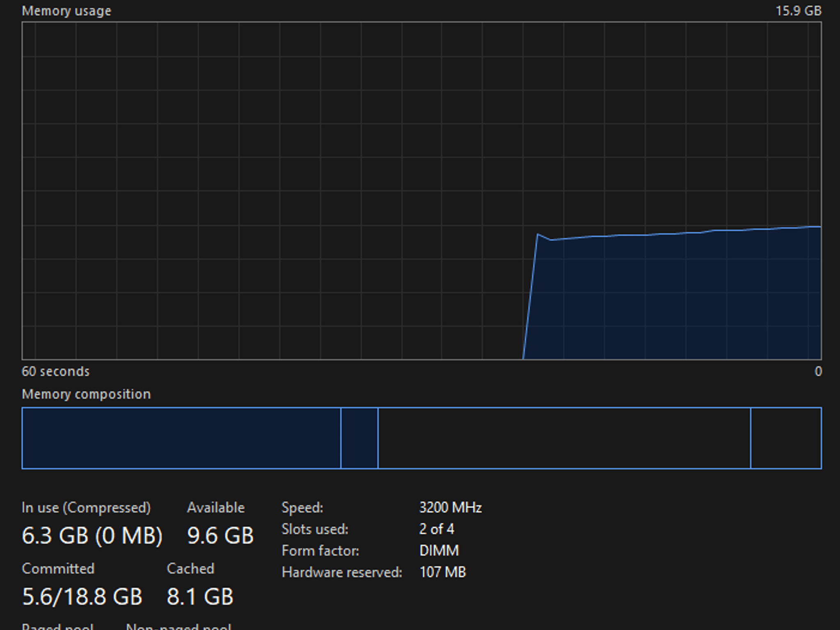
Task: Click the 60 seconds time axis label
Action: click(x=55, y=371)
